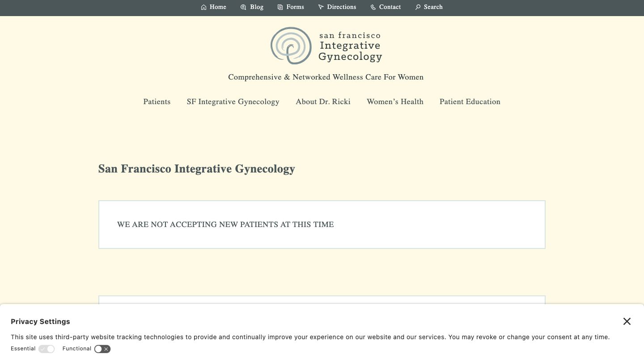This screenshot has width=644, height=362.
Task: Enable the Functional cookies switch
Action: (x=102, y=349)
